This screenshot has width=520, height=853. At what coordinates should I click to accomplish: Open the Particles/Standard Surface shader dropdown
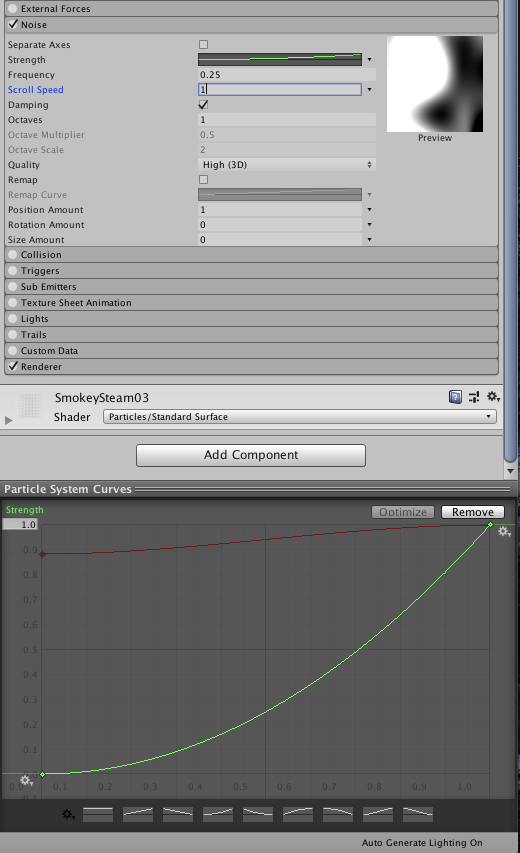[x=300, y=417]
